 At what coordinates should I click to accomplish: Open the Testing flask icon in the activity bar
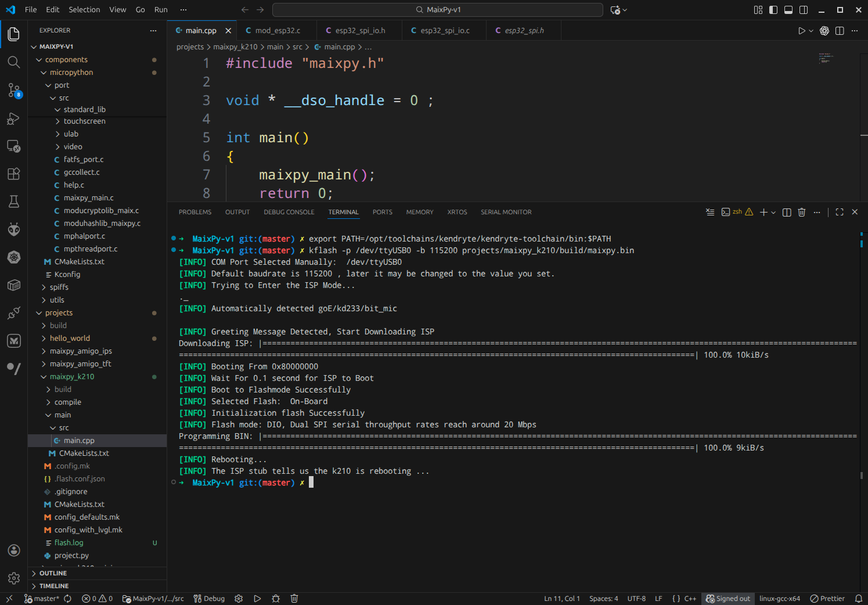14,201
